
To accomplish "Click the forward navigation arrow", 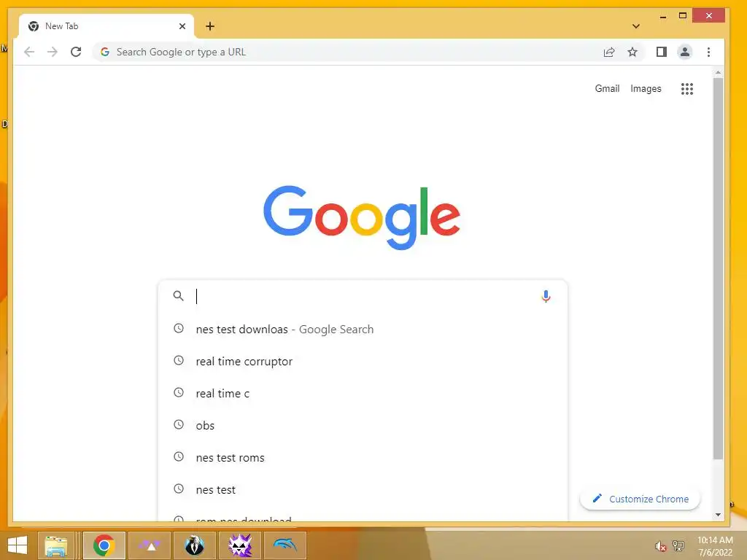I will point(53,52).
